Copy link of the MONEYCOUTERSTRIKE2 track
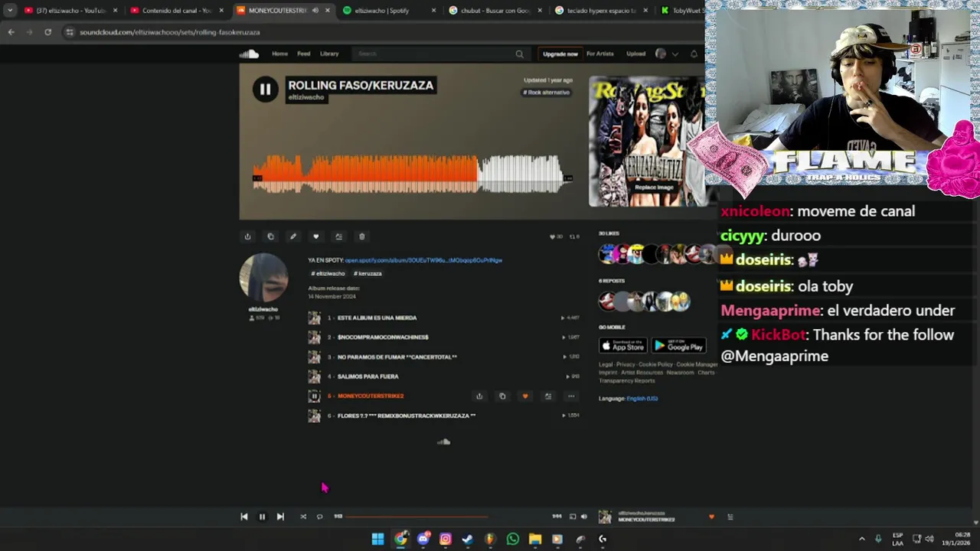 (x=502, y=396)
